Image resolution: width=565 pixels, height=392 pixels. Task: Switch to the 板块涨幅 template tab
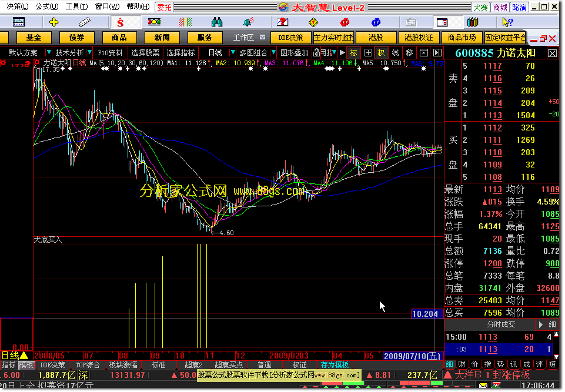click(x=123, y=365)
